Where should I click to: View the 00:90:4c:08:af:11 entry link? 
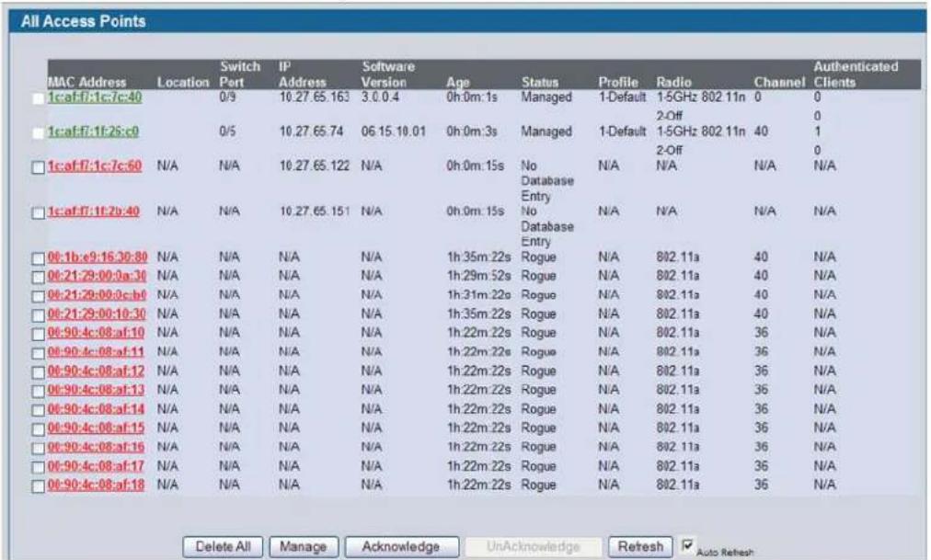click(x=97, y=351)
